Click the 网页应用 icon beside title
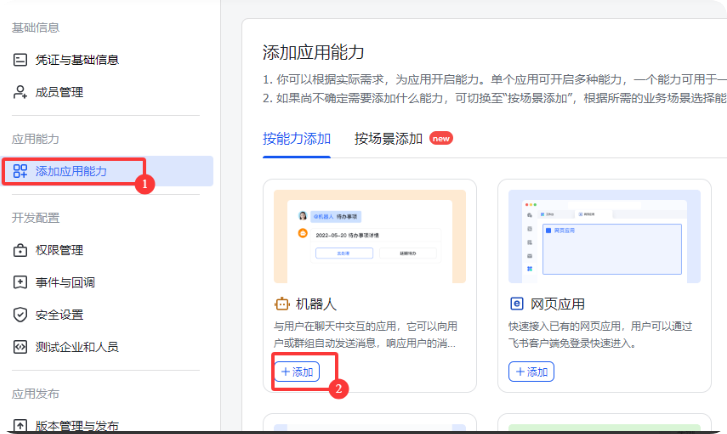This screenshot has width=727, height=434. pos(517,303)
